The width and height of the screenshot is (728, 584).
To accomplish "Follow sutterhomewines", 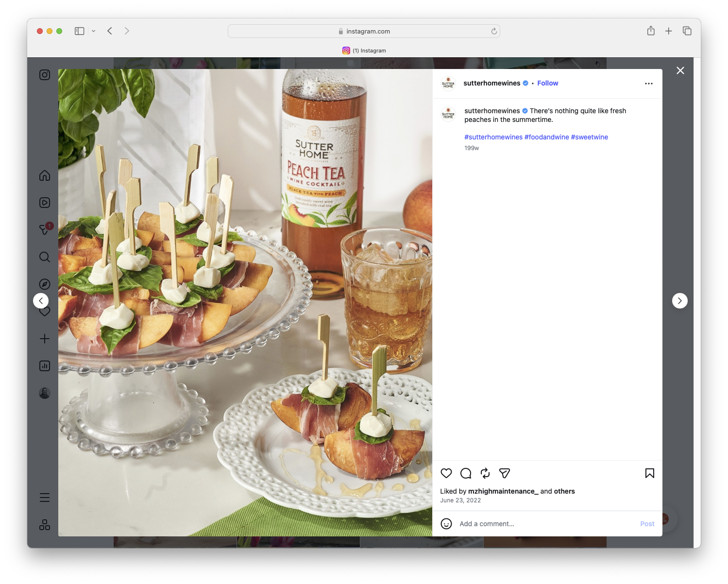I will [x=547, y=83].
